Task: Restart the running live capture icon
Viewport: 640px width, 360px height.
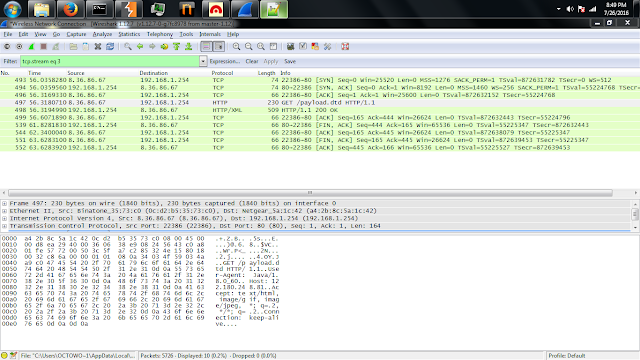Action: click(x=56, y=47)
